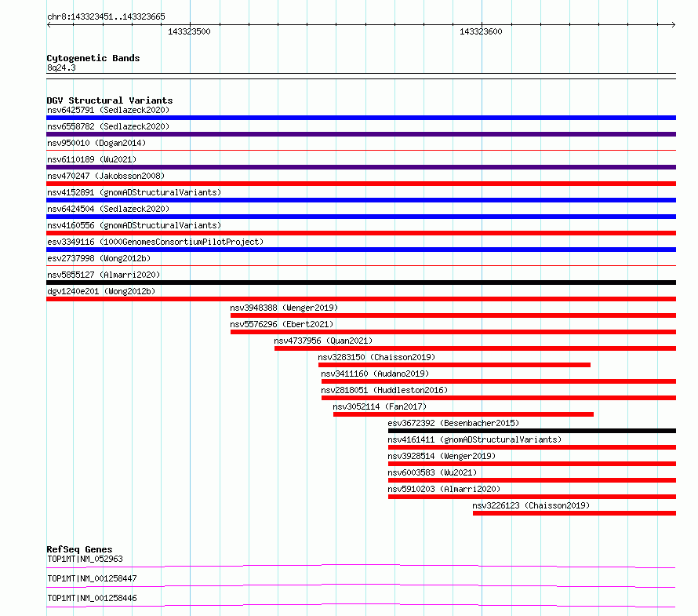Image resolution: width=698 pixels, height=616 pixels.
Task: Open nsv3948388 (Wenger2019) variant
Action: pyautogui.click(x=284, y=308)
